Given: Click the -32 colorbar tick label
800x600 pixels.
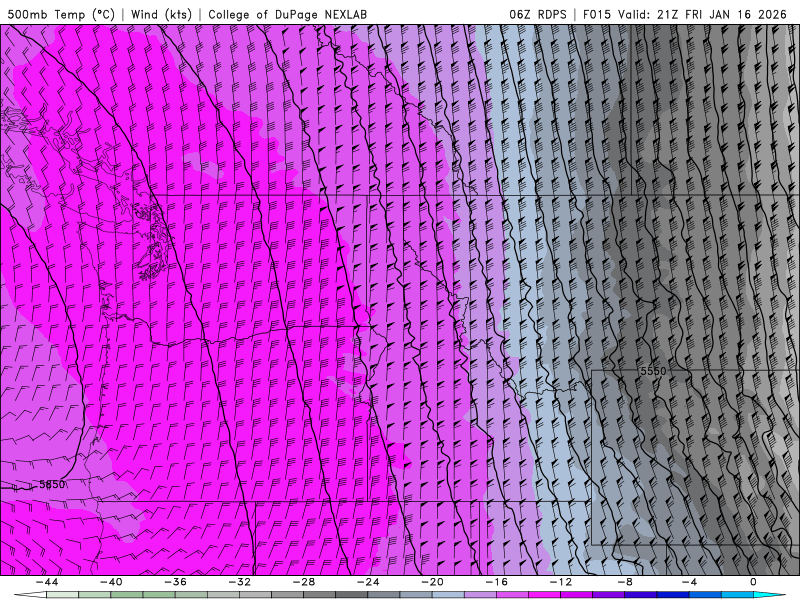Looking at the screenshot, I should pyautogui.click(x=239, y=582).
